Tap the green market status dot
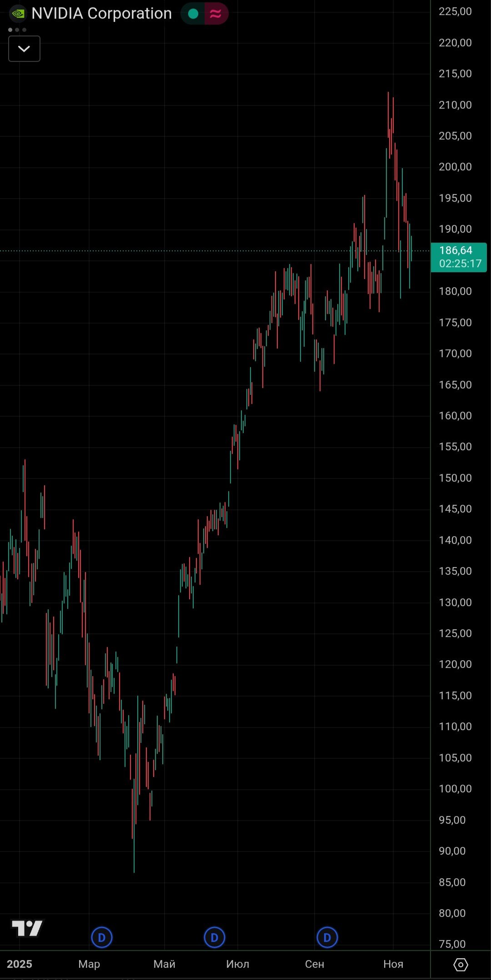 pyautogui.click(x=193, y=14)
